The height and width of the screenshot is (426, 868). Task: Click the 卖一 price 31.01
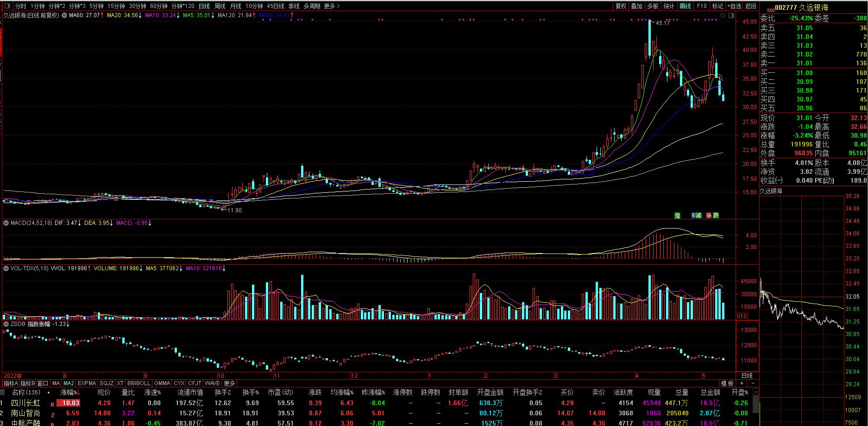point(805,63)
